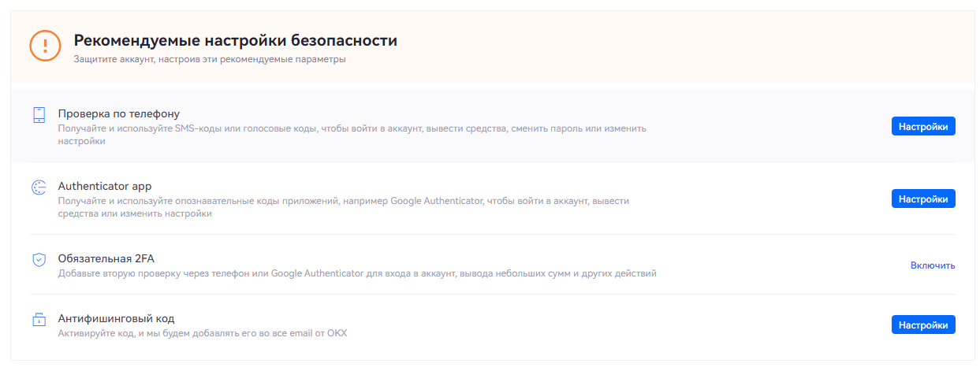Click the description under Обязательная 2FA

coord(357,273)
